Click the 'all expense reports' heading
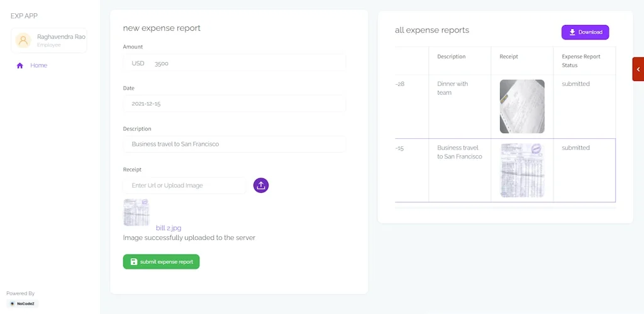This screenshot has width=644, height=314. point(431,30)
